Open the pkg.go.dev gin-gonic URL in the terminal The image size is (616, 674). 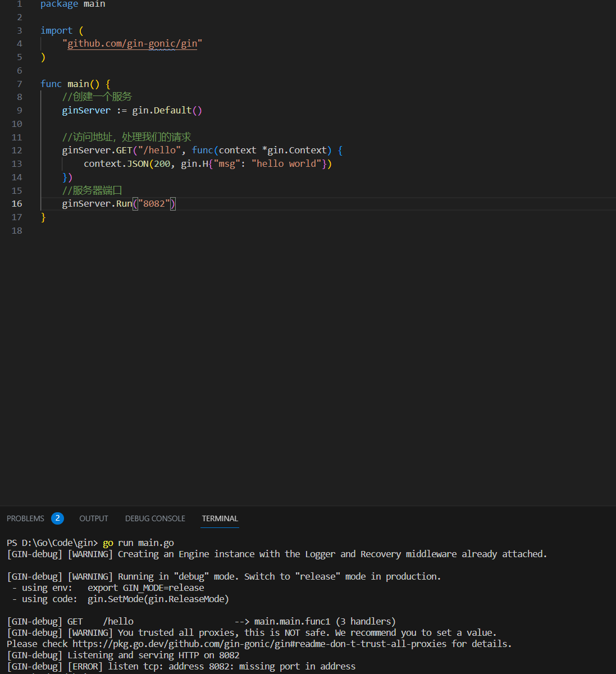(259, 644)
